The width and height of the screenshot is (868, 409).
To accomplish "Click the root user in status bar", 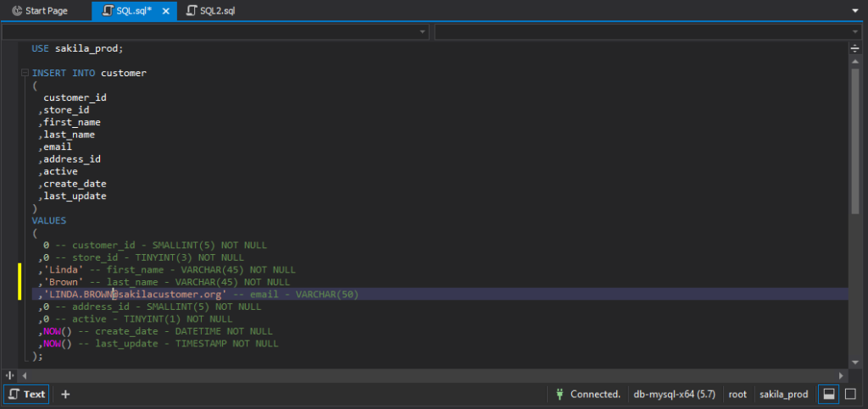I will coord(737,394).
